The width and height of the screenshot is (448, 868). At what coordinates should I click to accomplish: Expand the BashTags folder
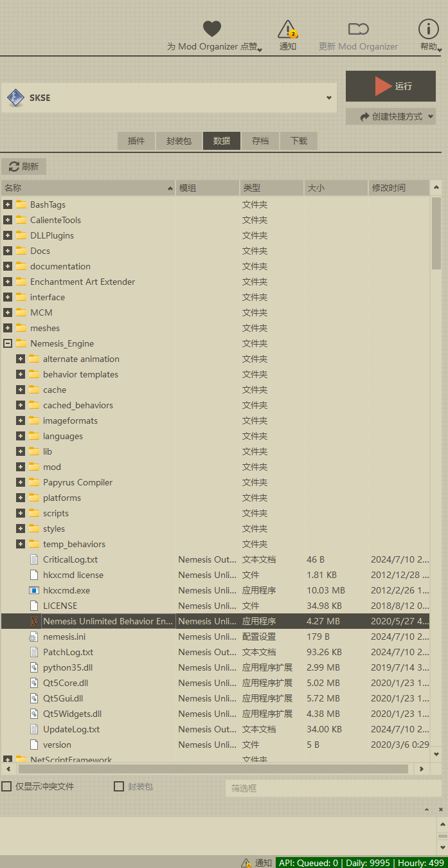point(8,204)
